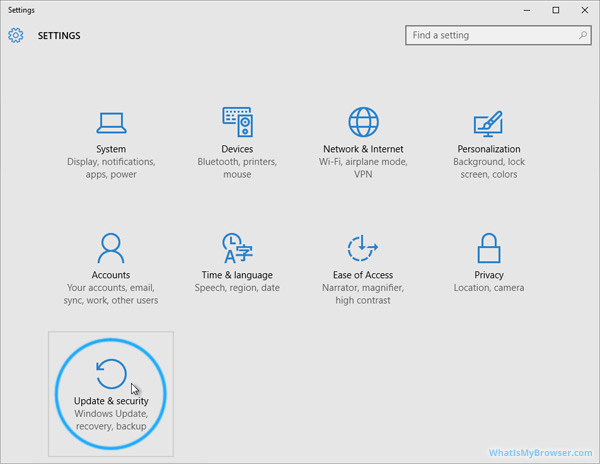Click the Ease of Access label
This screenshot has height=464, width=600.
coord(363,275)
